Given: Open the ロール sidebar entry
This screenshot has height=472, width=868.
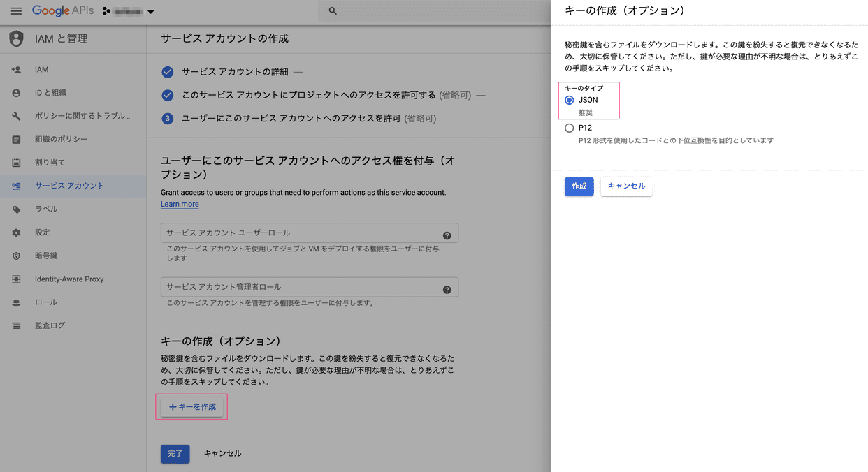Looking at the screenshot, I should click(x=45, y=302).
